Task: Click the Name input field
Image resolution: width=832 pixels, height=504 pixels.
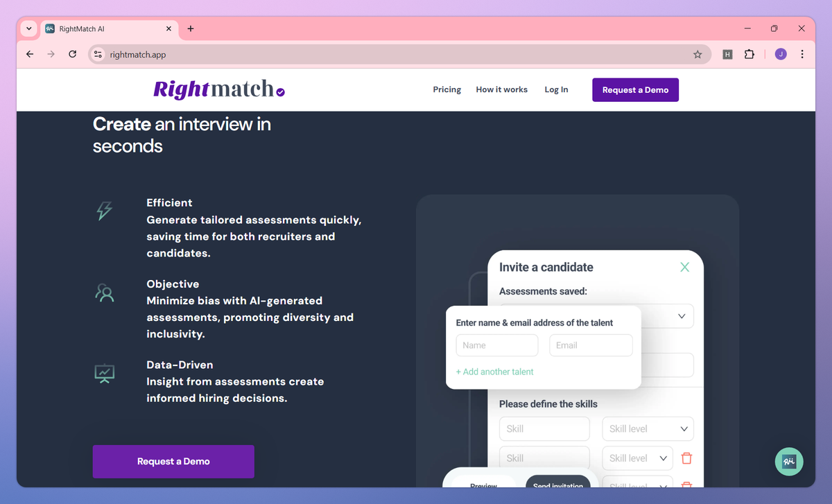Action: (496, 345)
